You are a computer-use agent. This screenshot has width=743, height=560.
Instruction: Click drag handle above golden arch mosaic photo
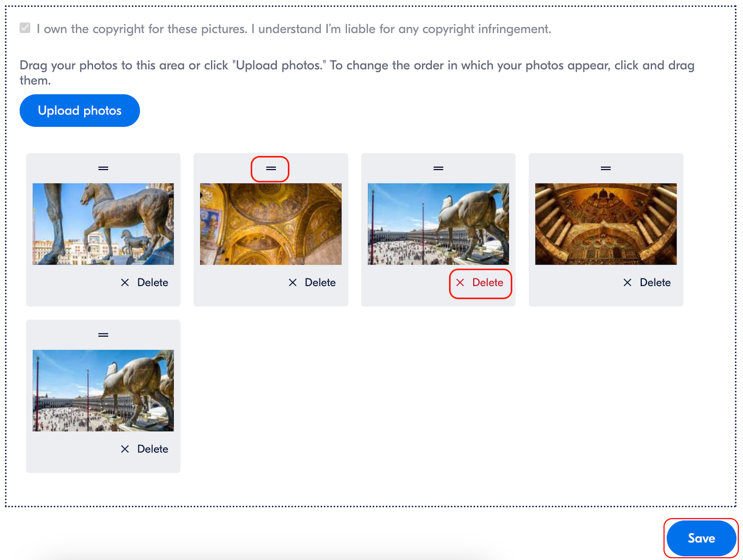click(606, 168)
